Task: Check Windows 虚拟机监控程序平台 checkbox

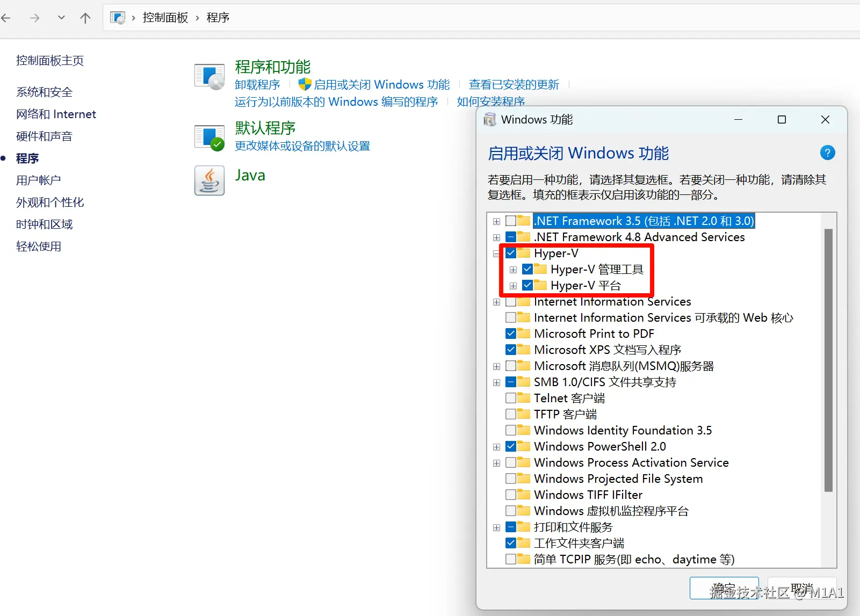Action: click(511, 511)
